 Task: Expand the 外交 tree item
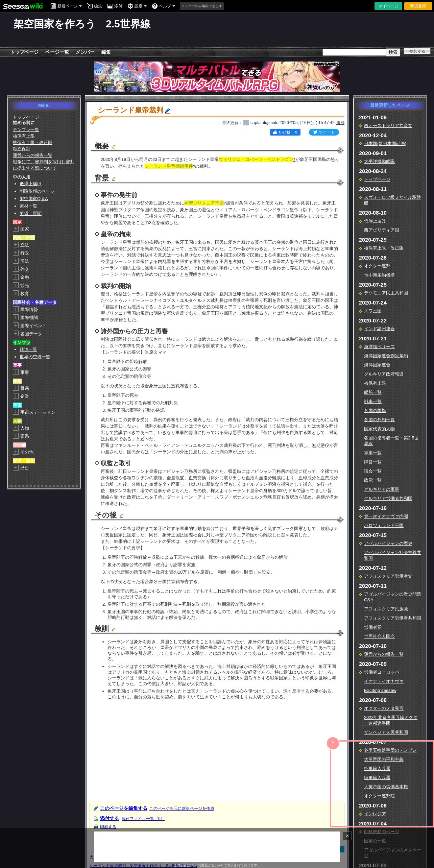coord(16,269)
